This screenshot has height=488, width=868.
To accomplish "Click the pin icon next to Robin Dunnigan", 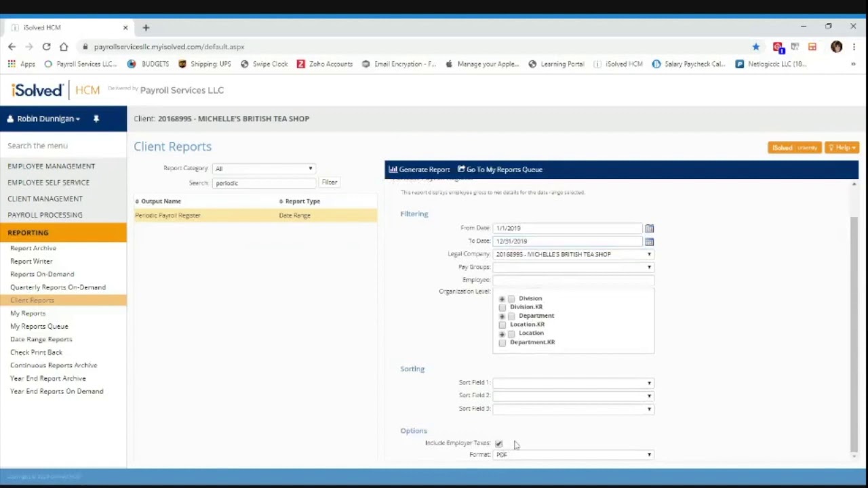I will [96, 119].
